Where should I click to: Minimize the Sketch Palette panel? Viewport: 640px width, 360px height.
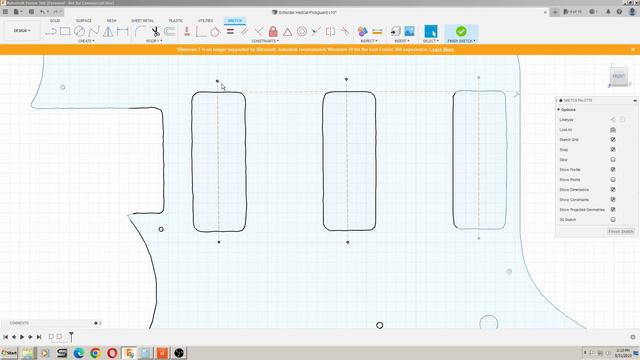(635, 100)
